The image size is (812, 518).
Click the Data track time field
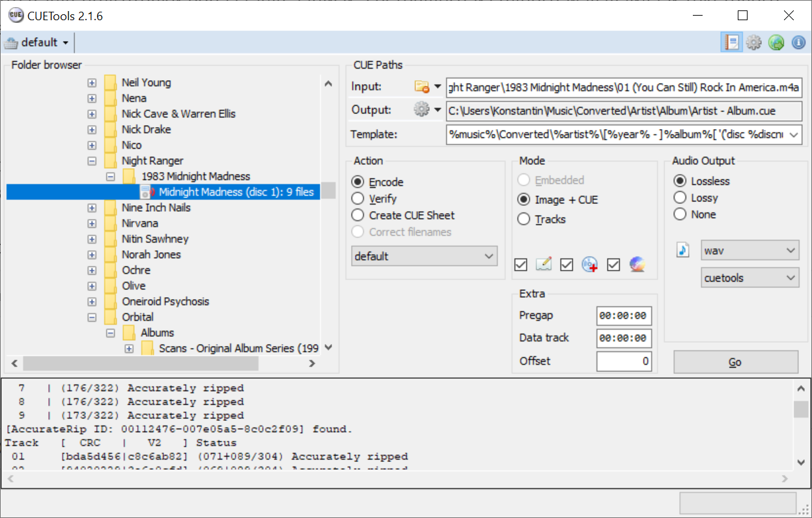tap(624, 338)
